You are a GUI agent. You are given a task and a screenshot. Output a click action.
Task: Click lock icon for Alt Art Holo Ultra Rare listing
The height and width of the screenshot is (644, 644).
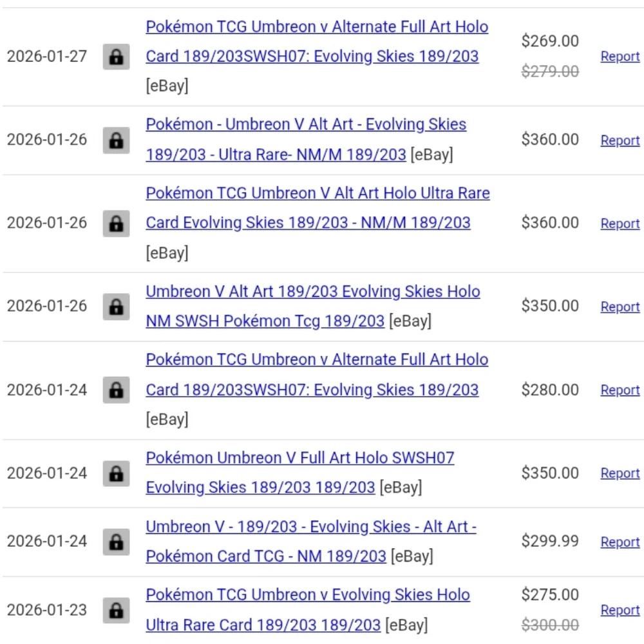[x=116, y=223]
